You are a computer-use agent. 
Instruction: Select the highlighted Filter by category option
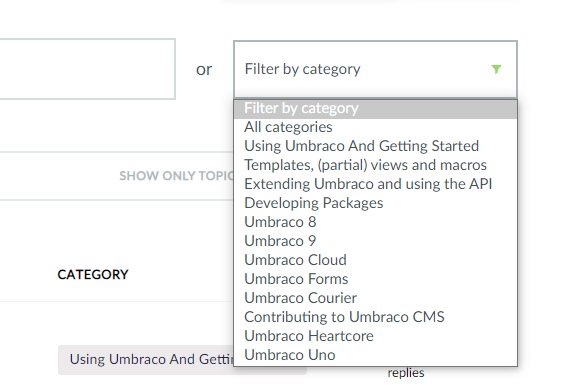click(x=375, y=109)
